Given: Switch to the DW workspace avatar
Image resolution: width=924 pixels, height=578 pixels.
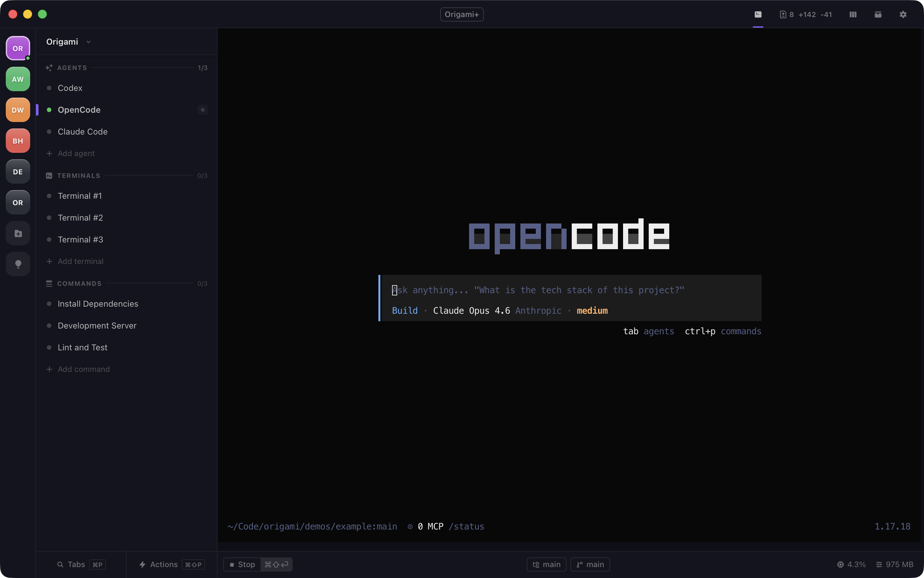Looking at the screenshot, I should (x=18, y=110).
